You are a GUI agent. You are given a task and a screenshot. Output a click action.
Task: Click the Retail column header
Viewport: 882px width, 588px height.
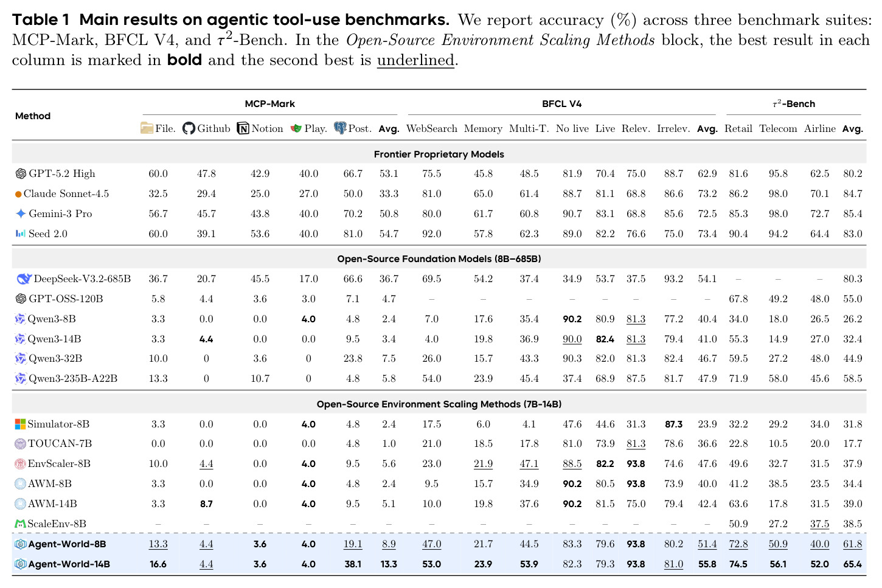point(738,129)
